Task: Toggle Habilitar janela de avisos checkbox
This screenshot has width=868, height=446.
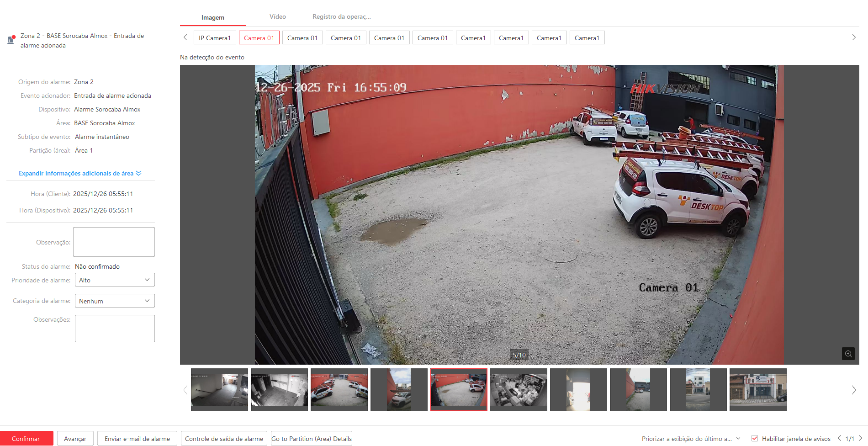Action: point(755,439)
